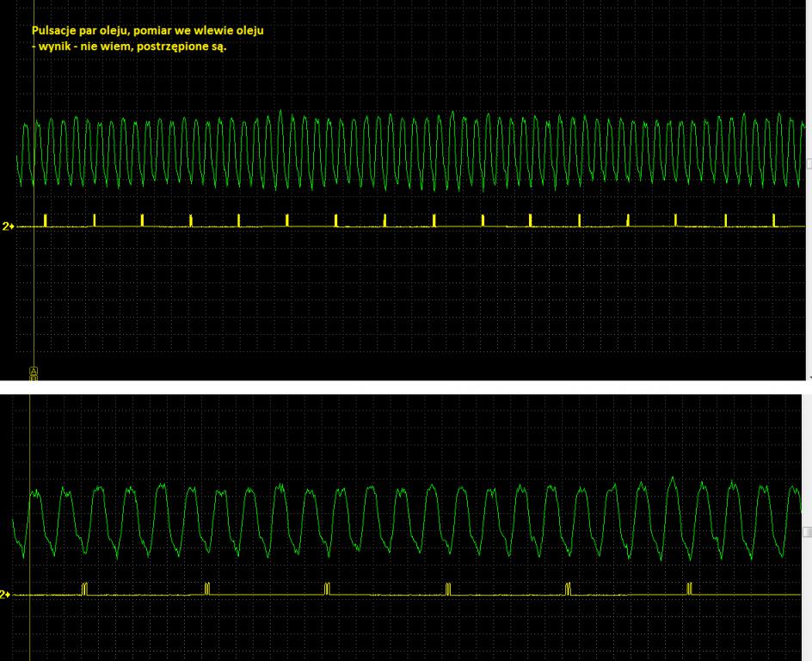Click the channel 2 marker in top panel
Image resolution: width=812 pixels, height=661 pixels.
[x=8, y=226]
